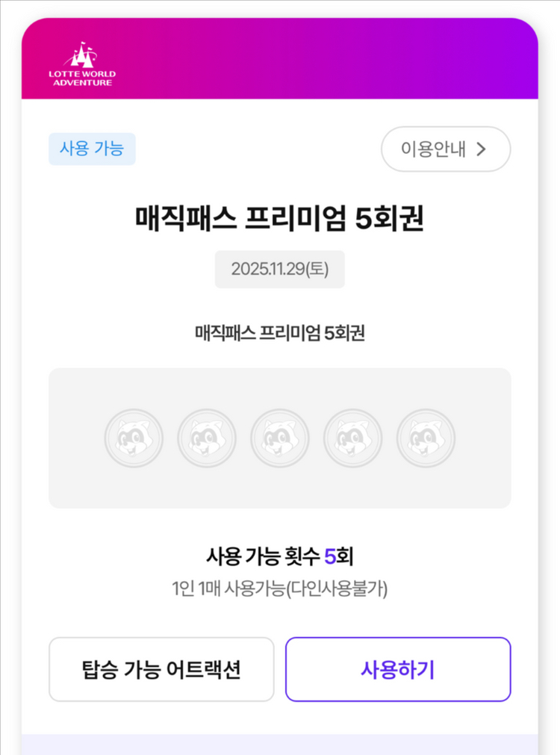This screenshot has height=755, width=560.
Task: Select the middle raccoon stamp icon
Action: pyautogui.click(x=280, y=438)
